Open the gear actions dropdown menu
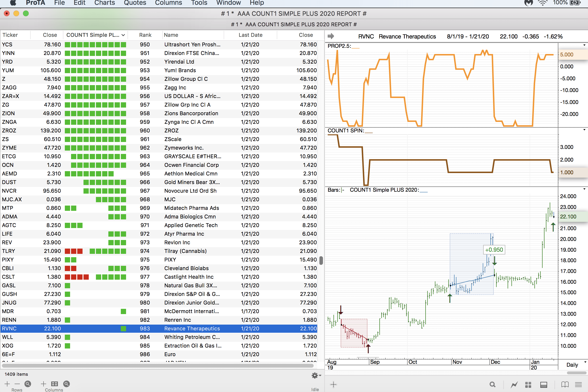The image size is (588, 392). pos(316,375)
